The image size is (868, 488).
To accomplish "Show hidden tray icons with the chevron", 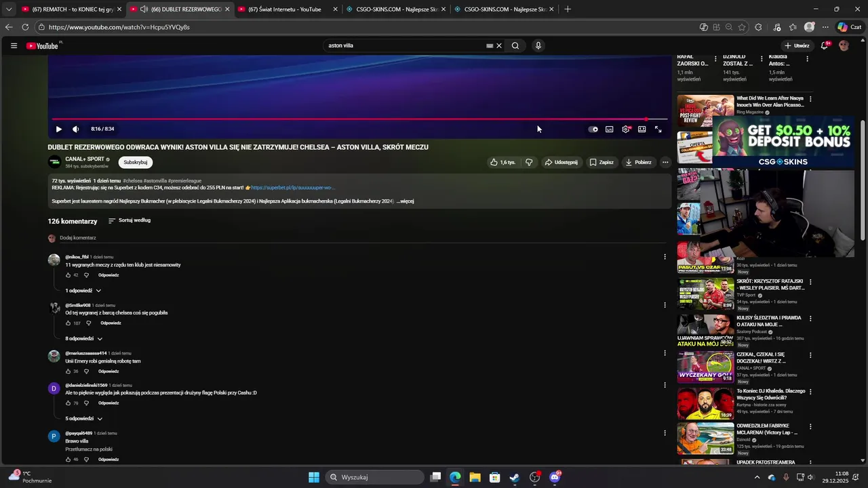I will [x=757, y=477].
